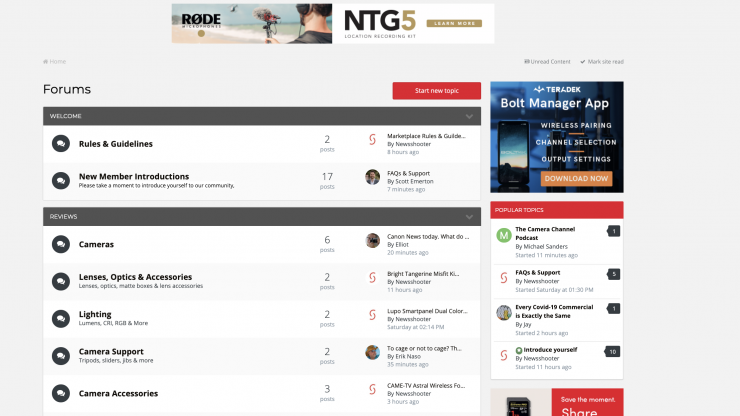Open the Rode NTG5 banner advertisement

[332, 22]
